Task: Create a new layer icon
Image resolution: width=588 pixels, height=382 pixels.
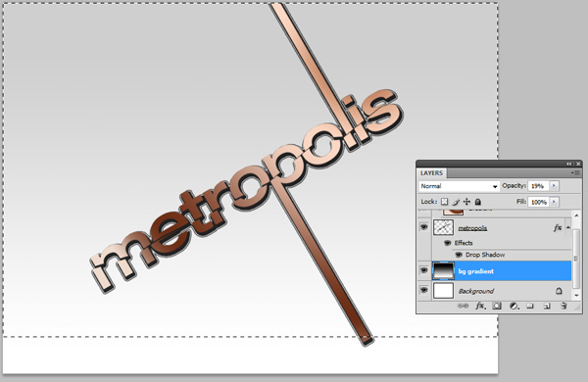Action: [547, 306]
